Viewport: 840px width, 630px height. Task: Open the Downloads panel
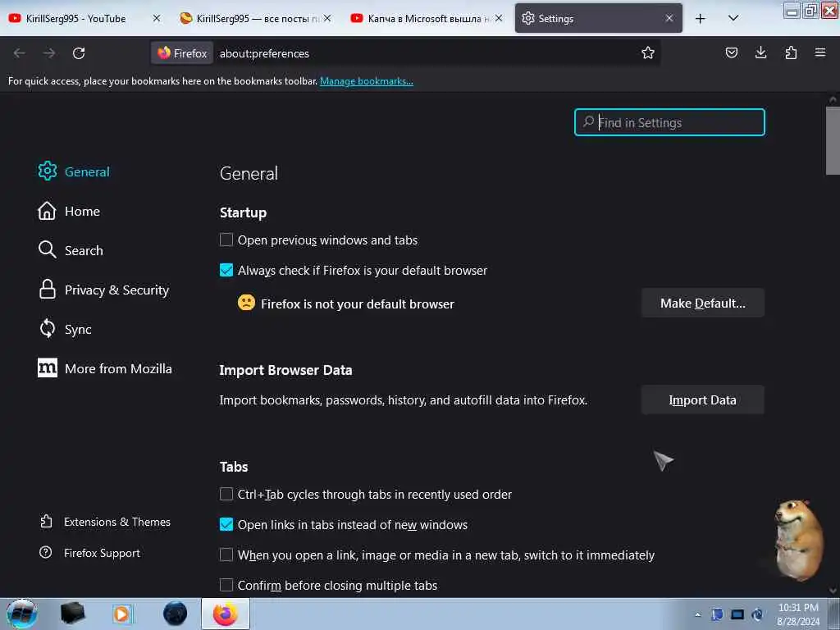click(760, 52)
